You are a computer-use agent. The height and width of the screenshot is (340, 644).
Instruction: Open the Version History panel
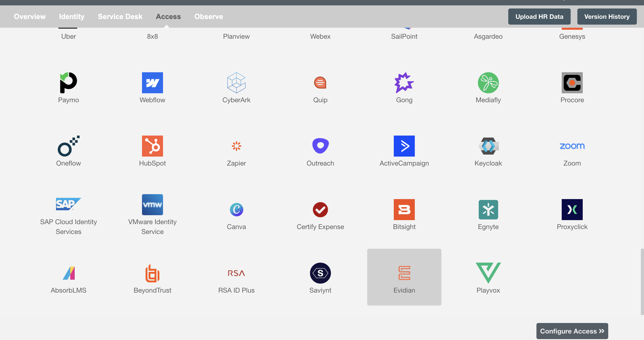(x=607, y=16)
